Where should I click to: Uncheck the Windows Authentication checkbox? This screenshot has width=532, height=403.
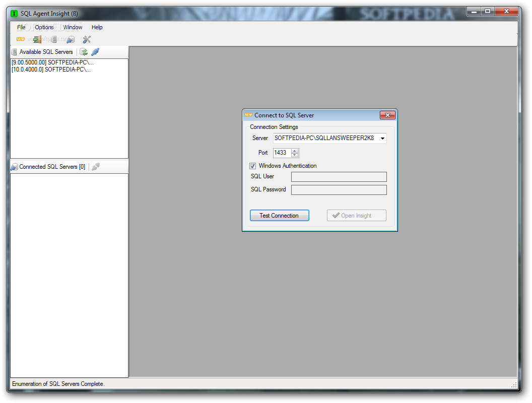point(253,166)
